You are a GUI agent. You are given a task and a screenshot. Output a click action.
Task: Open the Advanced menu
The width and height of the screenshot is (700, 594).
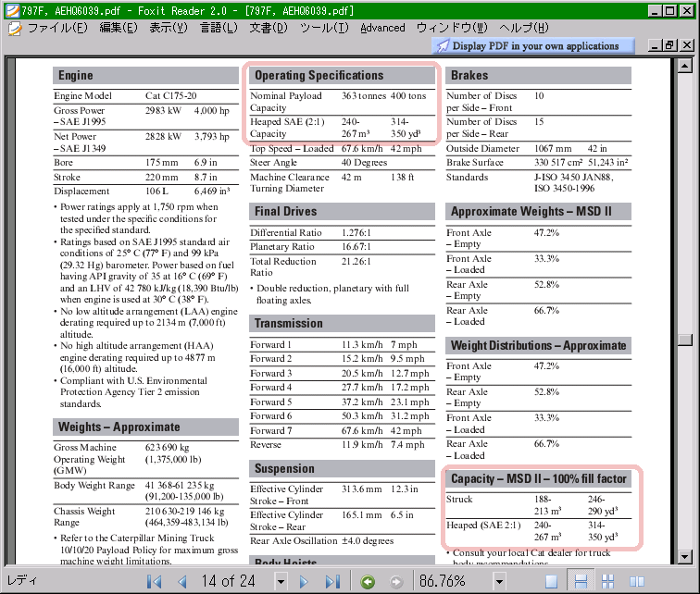tap(382, 28)
